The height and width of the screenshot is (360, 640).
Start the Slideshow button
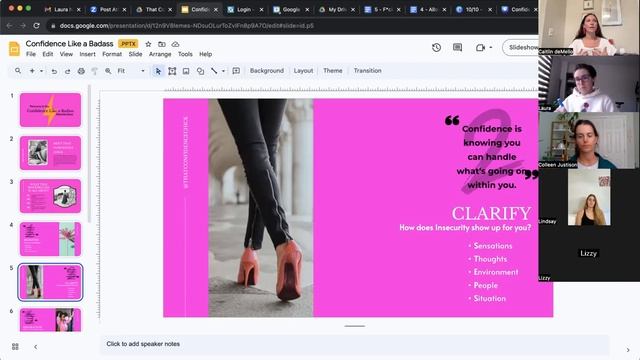521,48
